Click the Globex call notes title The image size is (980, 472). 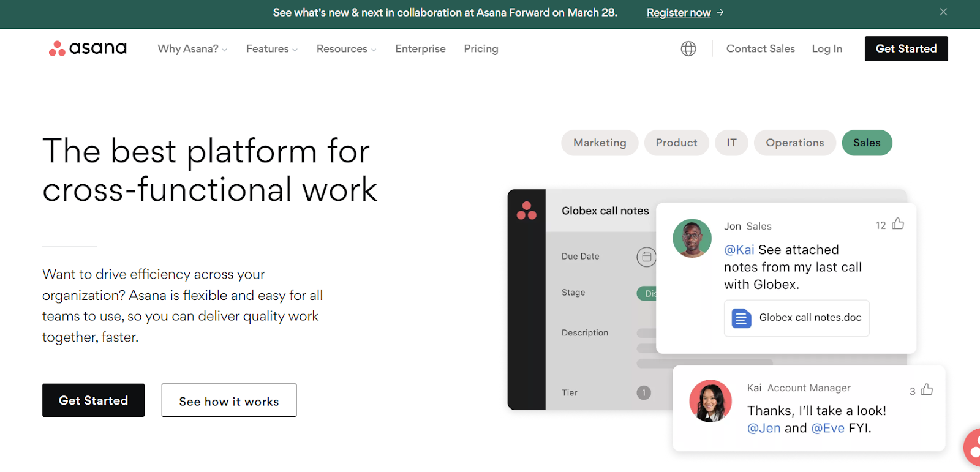(605, 211)
